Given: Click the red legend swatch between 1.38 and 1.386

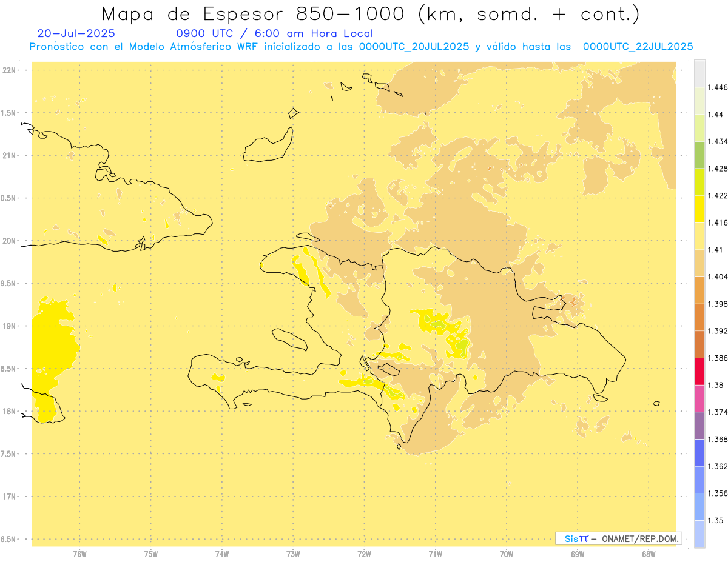Looking at the screenshot, I should pyautogui.click(x=699, y=371).
